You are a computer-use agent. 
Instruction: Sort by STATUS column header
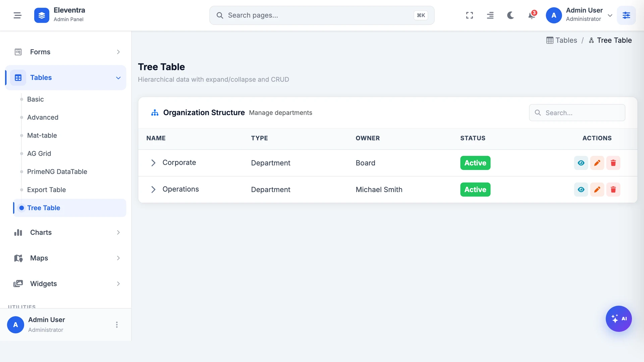[473, 138]
